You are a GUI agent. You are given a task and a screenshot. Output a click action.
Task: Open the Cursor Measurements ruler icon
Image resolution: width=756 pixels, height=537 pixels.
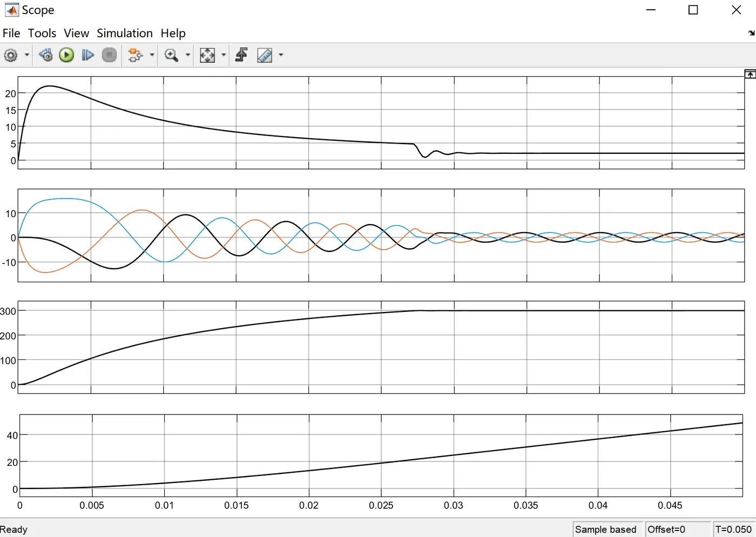click(265, 55)
